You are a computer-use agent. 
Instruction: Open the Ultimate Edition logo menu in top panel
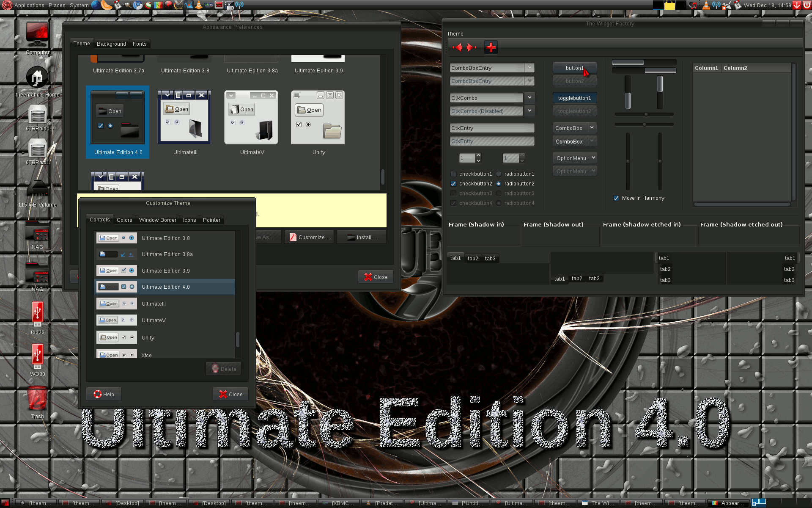click(6, 5)
